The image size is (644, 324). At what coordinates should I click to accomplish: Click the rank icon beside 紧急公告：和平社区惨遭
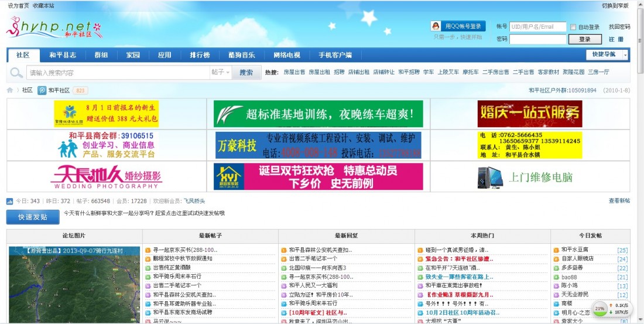pos(420,259)
